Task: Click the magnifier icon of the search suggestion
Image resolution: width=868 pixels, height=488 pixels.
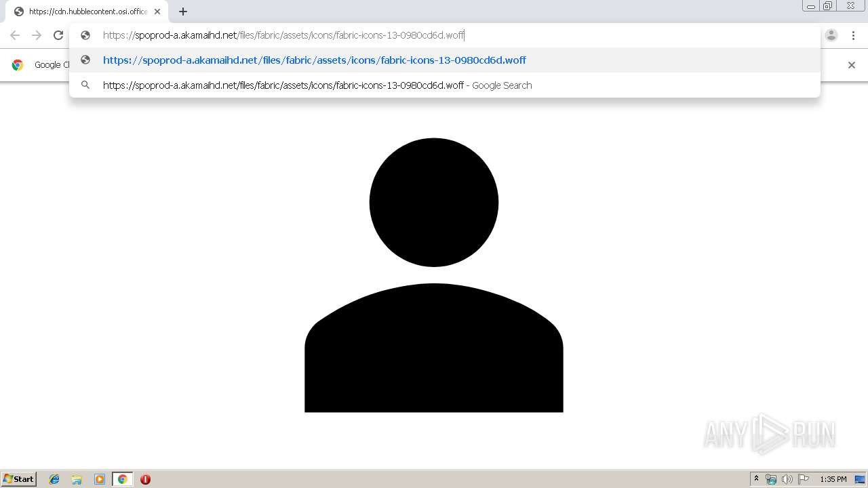Action: pyautogui.click(x=85, y=85)
